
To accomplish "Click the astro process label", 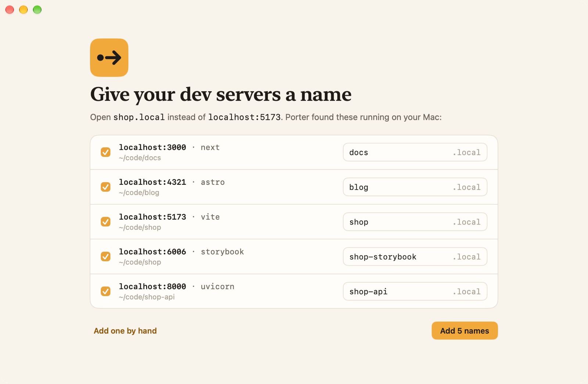I will (213, 182).
